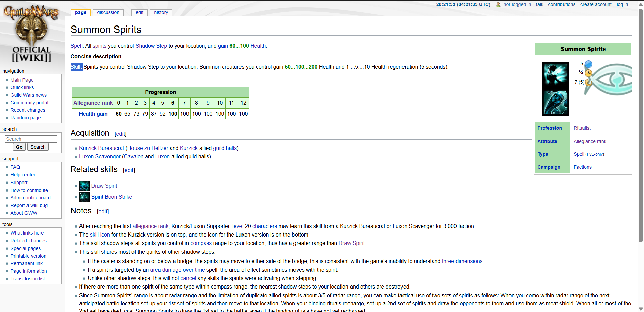Click the user icon beside not logged in
The width and height of the screenshot is (644, 312).
[x=498, y=4]
